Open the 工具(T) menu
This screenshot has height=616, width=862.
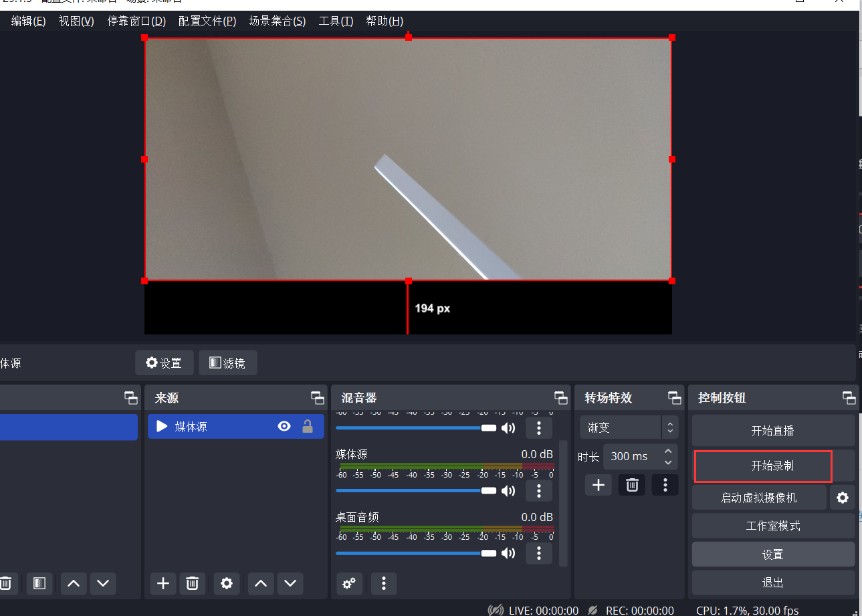pyautogui.click(x=336, y=21)
